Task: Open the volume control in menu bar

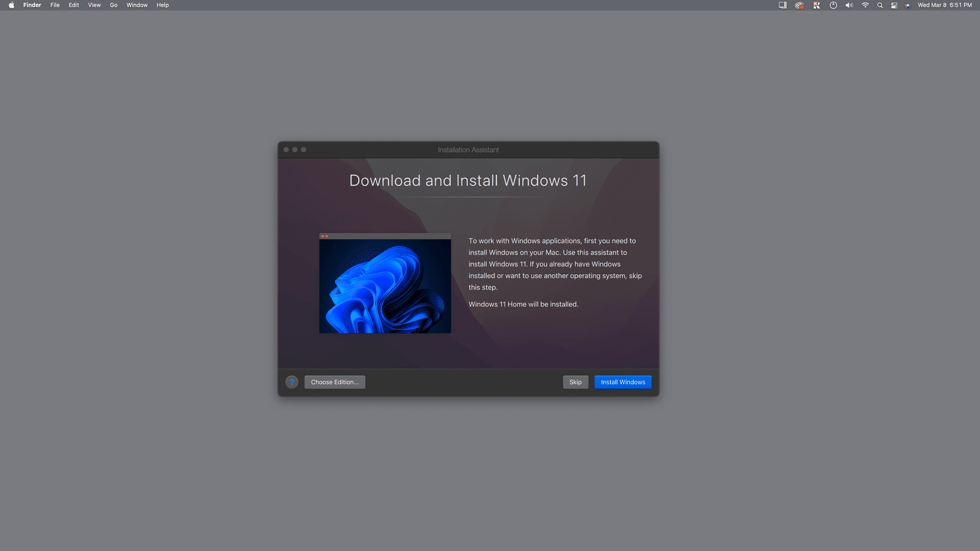Action: 849,5
